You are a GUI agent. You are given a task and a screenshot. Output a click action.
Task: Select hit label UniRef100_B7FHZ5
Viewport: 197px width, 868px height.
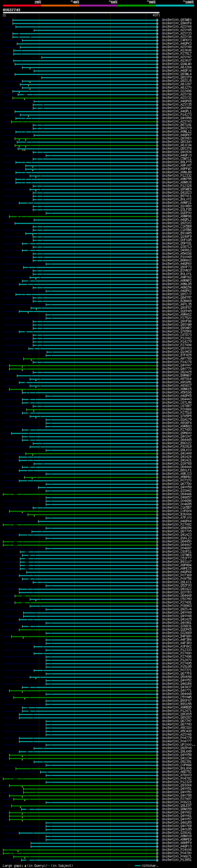click(177, 355)
